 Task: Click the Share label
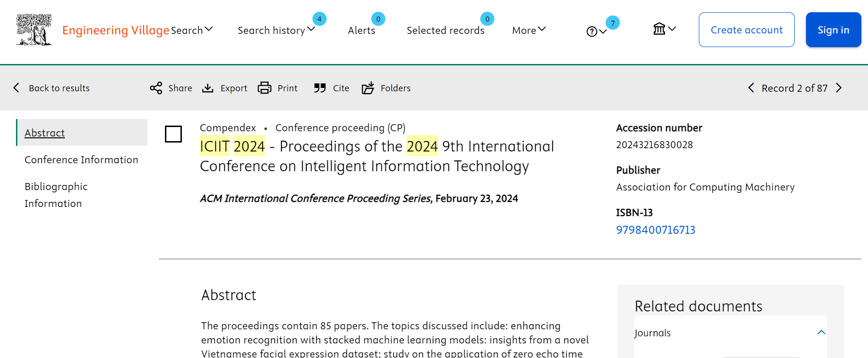coord(180,88)
